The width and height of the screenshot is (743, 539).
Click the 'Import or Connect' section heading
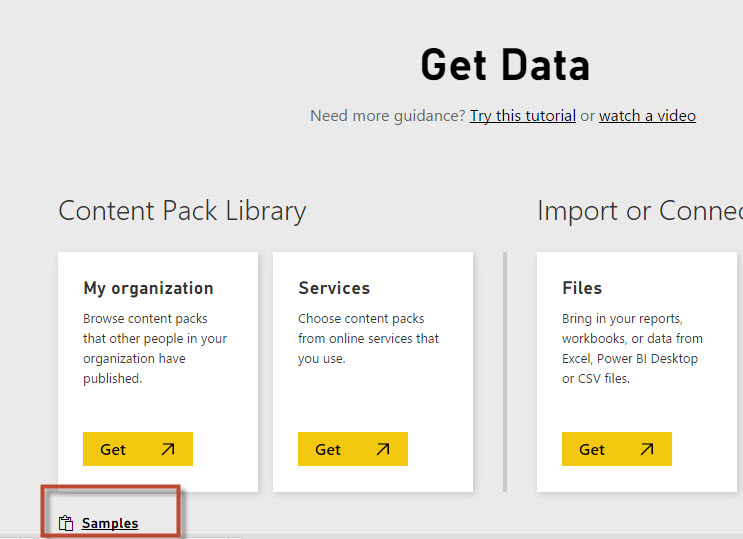tap(638, 211)
